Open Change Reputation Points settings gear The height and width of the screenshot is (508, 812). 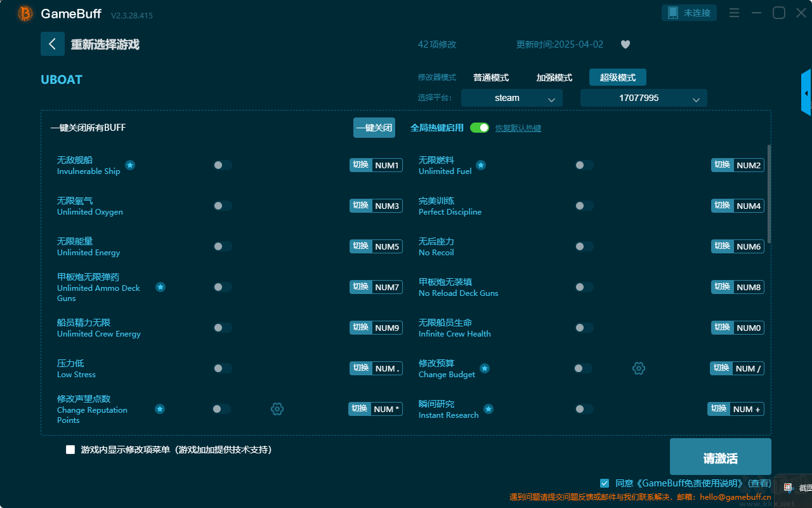click(x=277, y=409)
